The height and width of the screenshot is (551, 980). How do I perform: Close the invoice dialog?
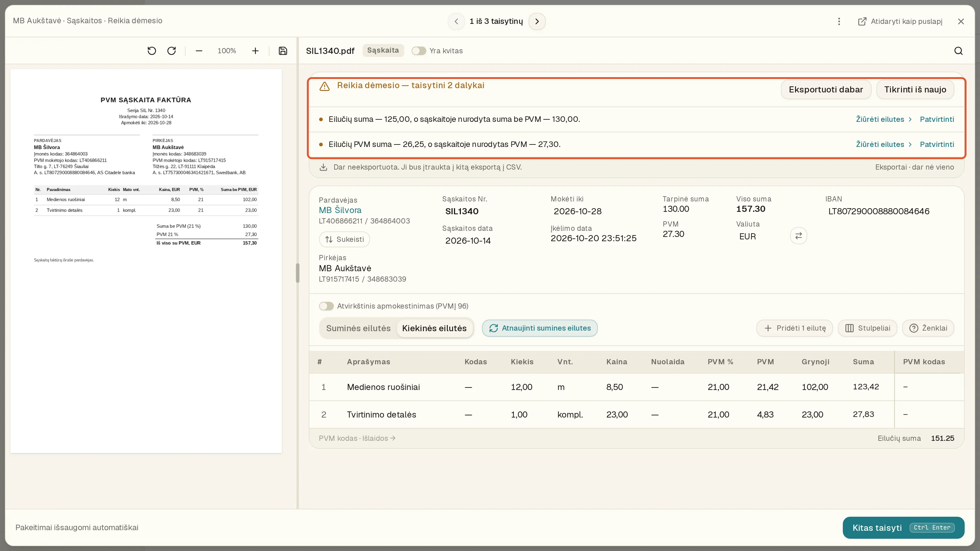[961, 21]
